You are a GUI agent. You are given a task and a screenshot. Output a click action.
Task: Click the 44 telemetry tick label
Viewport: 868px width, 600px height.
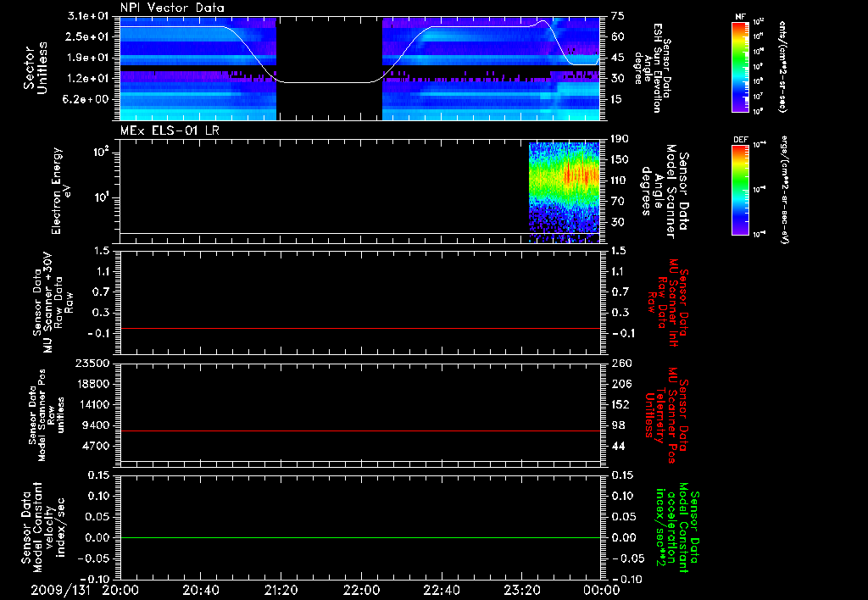(x=618, y=446)
